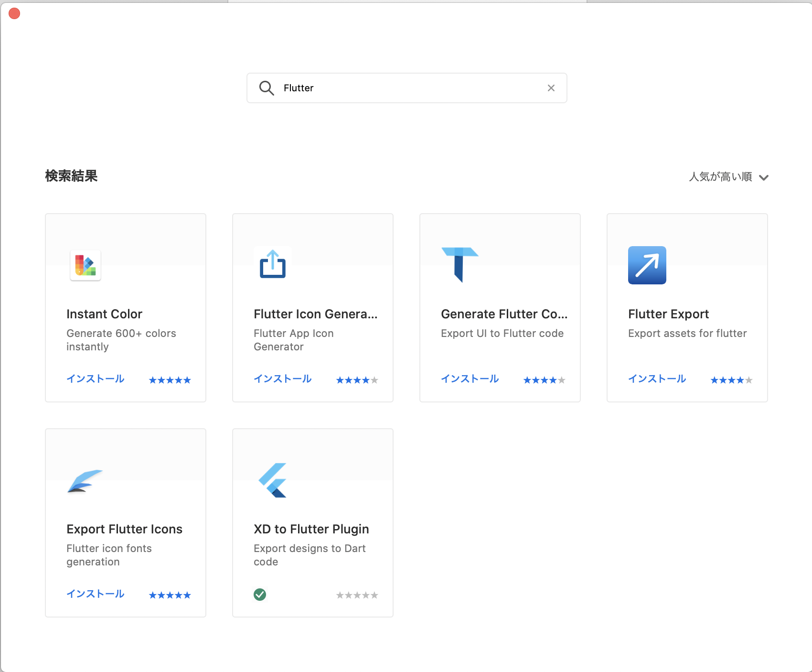Open the Generate Flutter Co... title

[x=504, y=314]
